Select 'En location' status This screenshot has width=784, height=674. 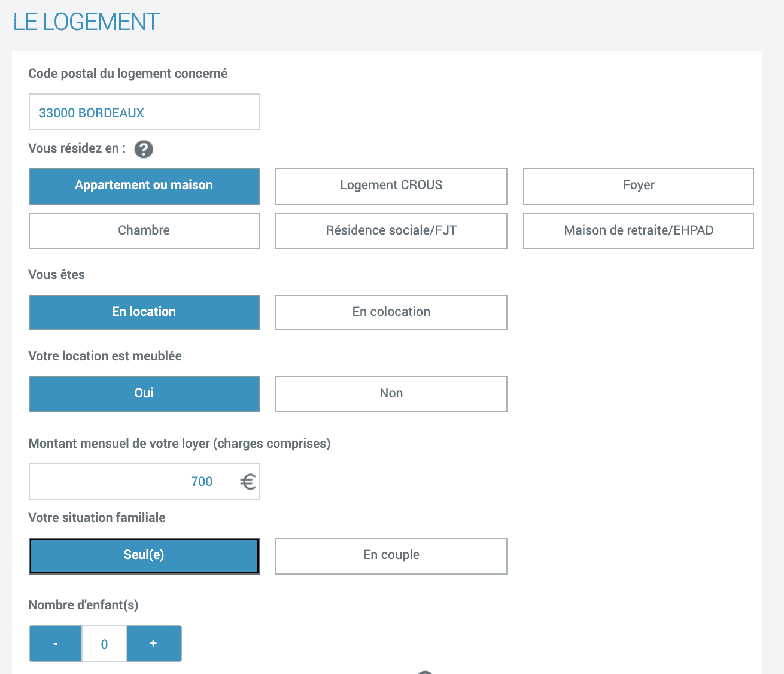click(x=144, y=312)
